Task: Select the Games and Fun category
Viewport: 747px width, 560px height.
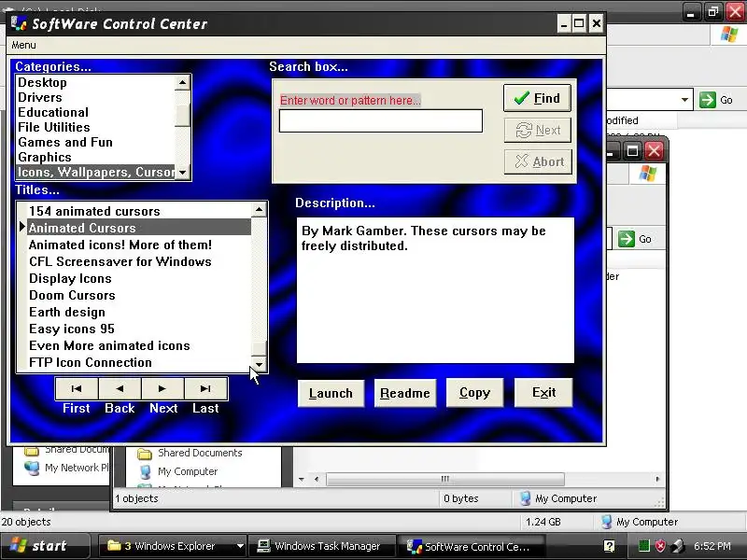Action: [96, 143]
